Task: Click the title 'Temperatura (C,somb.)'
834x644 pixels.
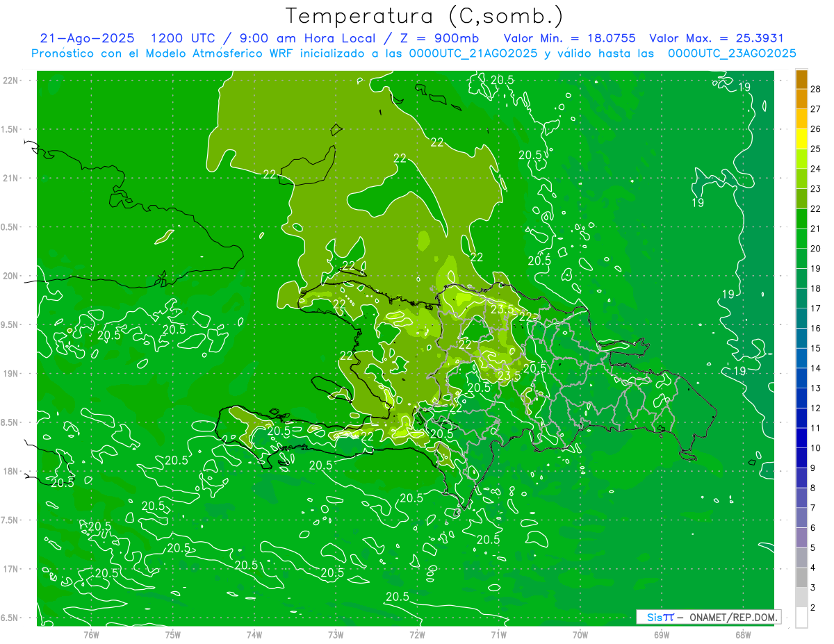Action: (x=425, y=17)
